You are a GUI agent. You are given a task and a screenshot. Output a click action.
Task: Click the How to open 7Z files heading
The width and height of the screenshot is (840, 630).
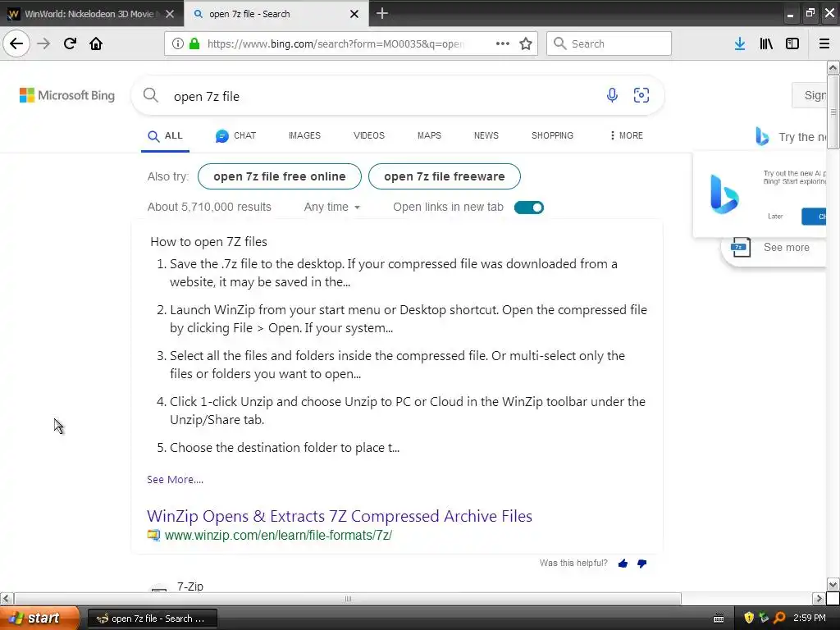208,242
